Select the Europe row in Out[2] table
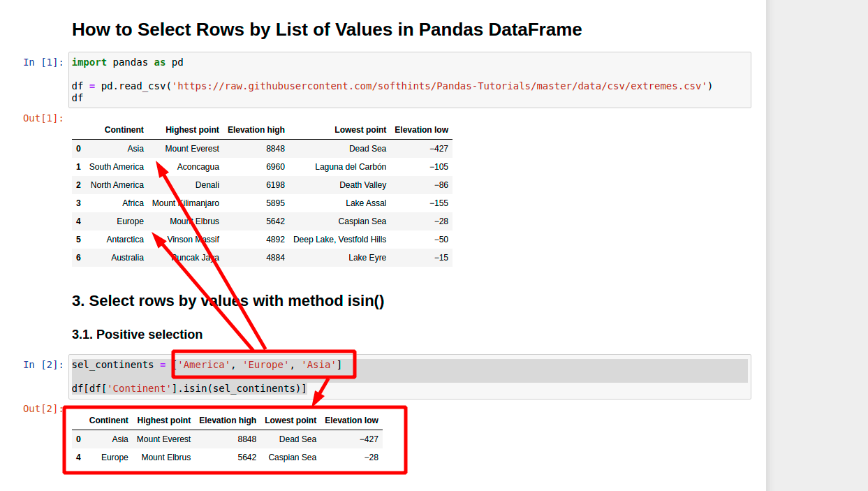The height and width of the screenshot is (491, 868). [x=115, y=457]
